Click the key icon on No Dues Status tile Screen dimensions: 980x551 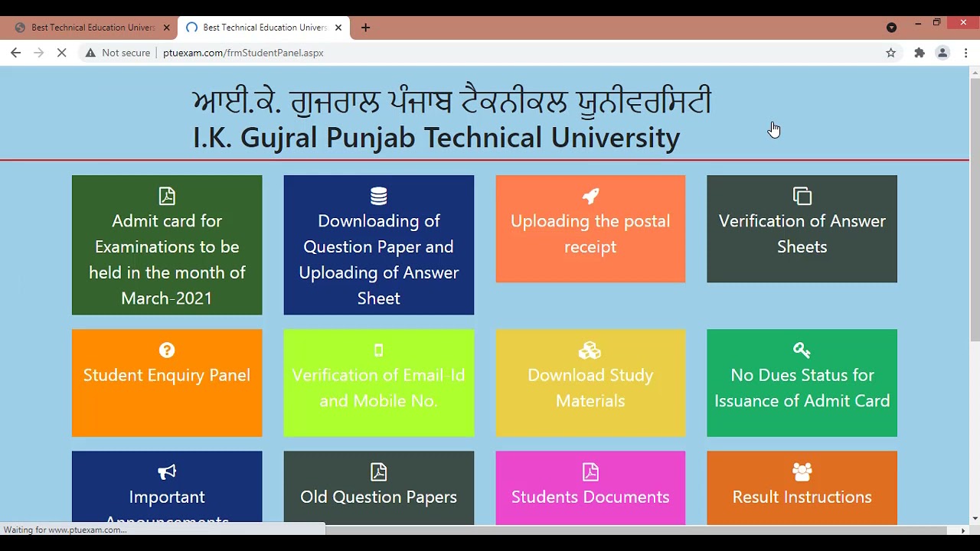[x=802, y=350]
